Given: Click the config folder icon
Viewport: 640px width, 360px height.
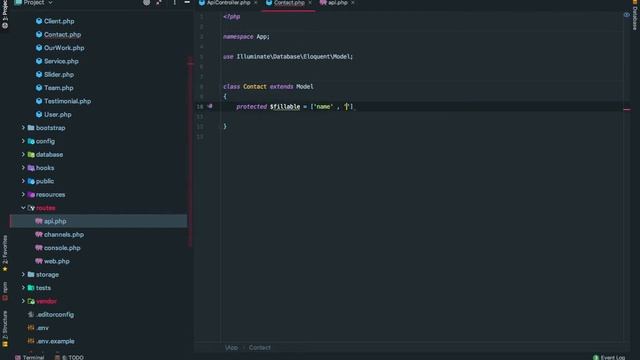Looking at the screenshot, I should coord(31,141).
